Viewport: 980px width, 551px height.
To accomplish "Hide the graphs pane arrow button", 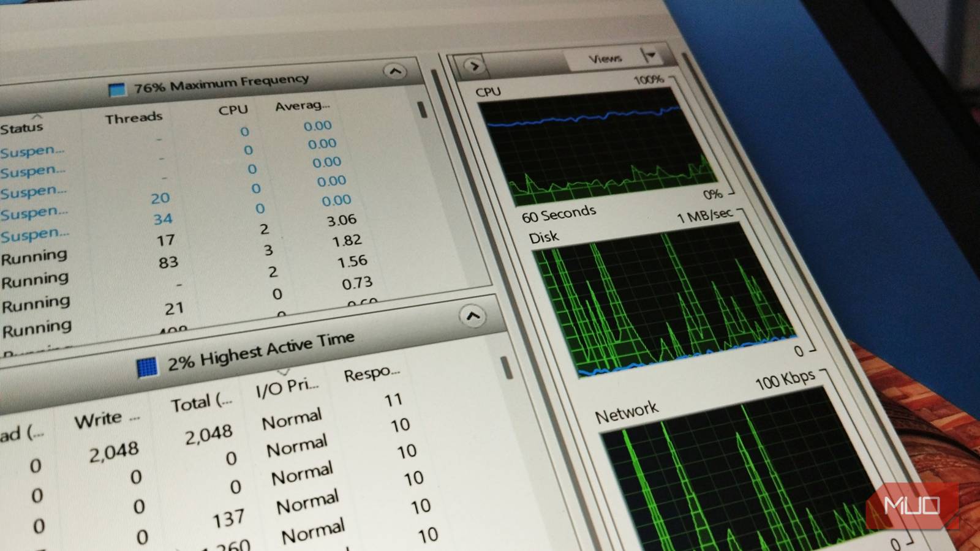I will tap(474, 66).
